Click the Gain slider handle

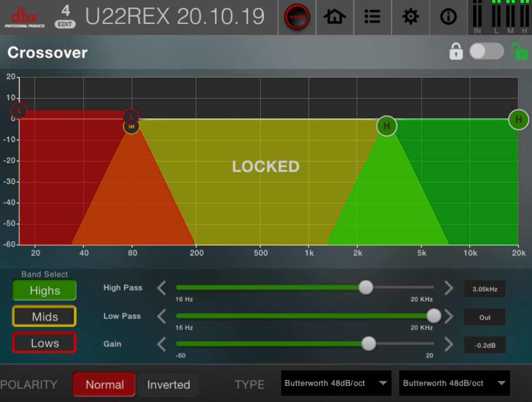coord(368,344)
